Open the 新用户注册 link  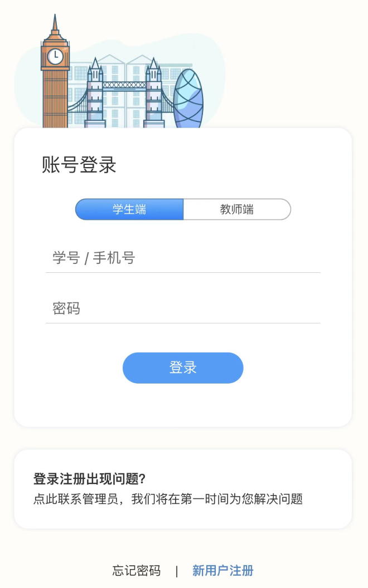tap(223, 571)
